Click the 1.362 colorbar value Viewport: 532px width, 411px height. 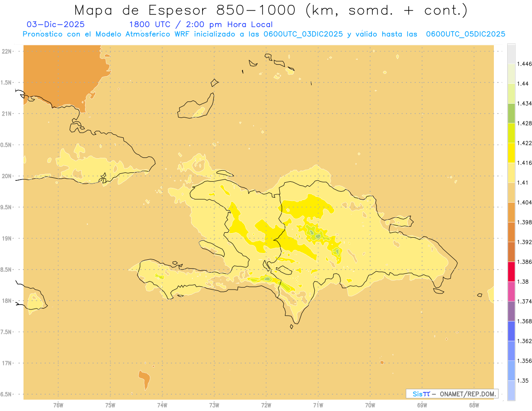coord(525,341)
